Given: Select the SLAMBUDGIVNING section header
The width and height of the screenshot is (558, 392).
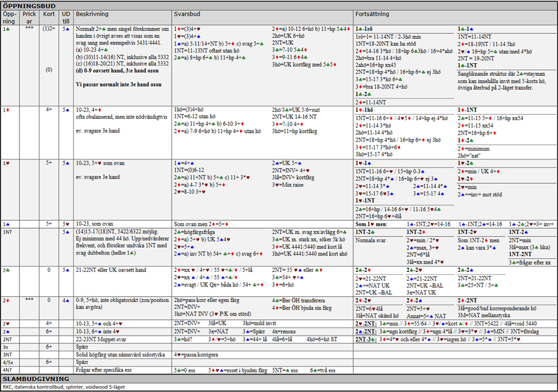Looking at the screenshot, I should pos(35,379).
